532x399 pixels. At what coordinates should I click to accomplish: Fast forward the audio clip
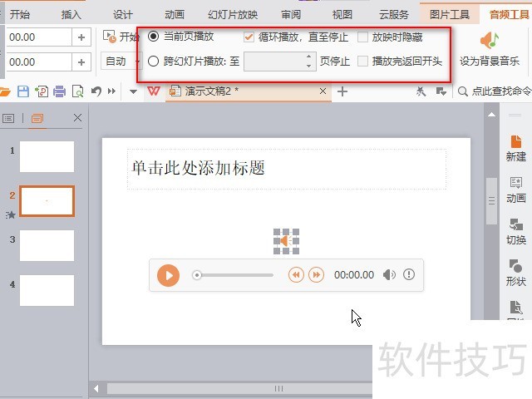316,275
